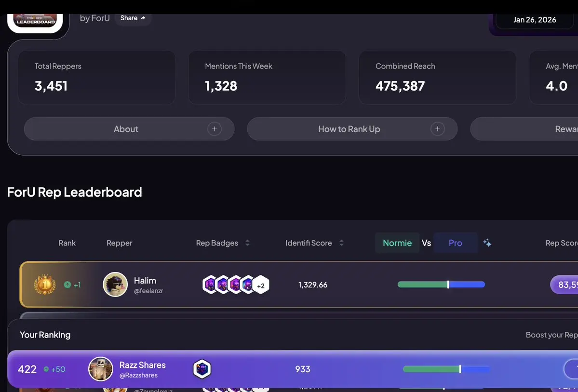Click the +2 extra badges hexagon

(x=261, y=284)
